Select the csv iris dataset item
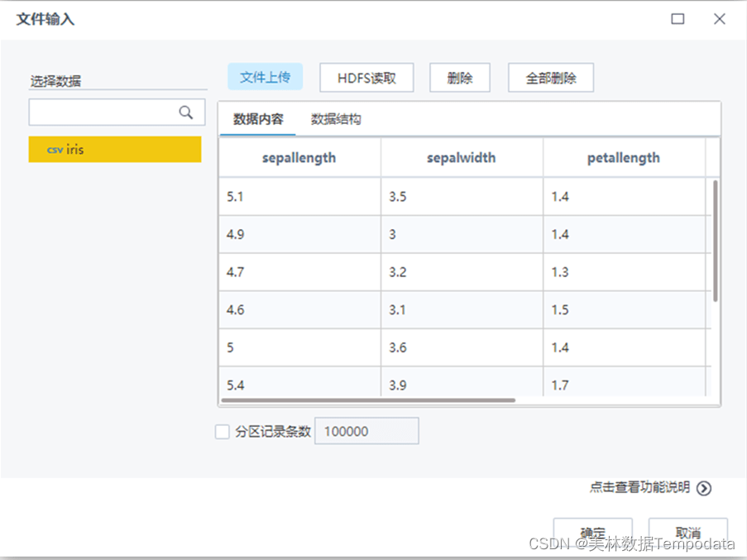The height and width of the screenshot is (560, 747). tap(115, 150)
